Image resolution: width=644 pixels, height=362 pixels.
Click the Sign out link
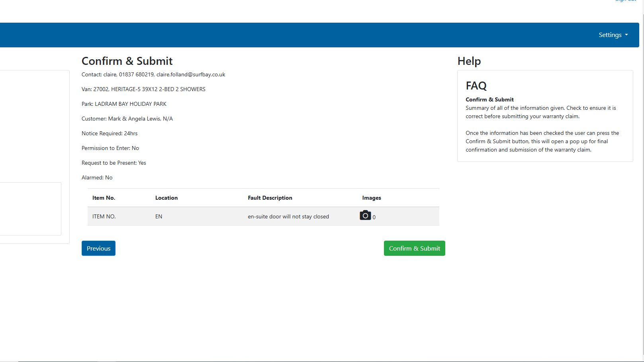626,1
